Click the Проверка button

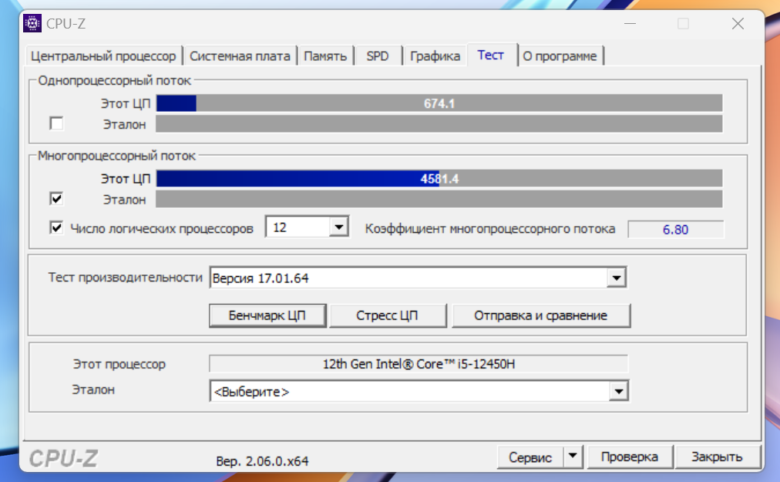[630, 457]
